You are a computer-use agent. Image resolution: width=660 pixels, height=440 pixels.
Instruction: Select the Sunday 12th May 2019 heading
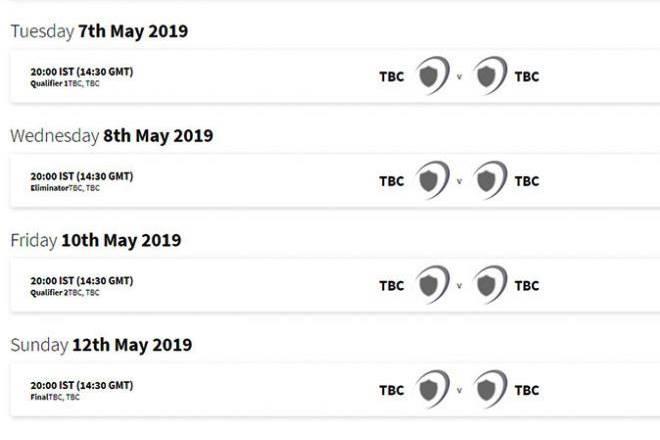click(x=101, y=345)
